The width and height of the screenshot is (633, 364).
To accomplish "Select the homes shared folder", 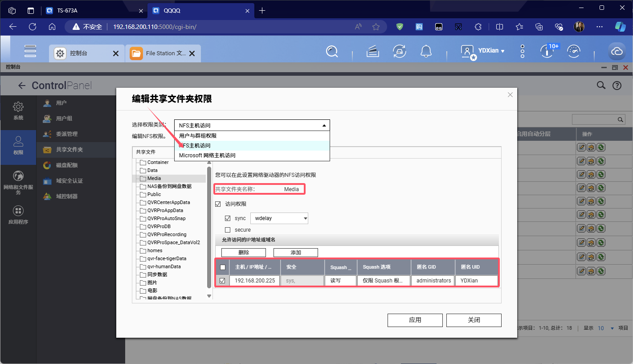I will [x=155, y=250].
